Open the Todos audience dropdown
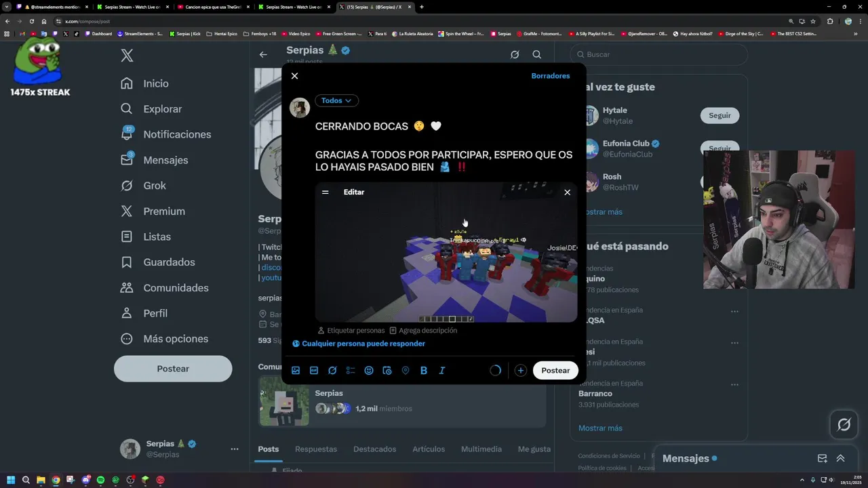Image resolution: width=868 pixels, height=488 pixels. tap(336, 100)
